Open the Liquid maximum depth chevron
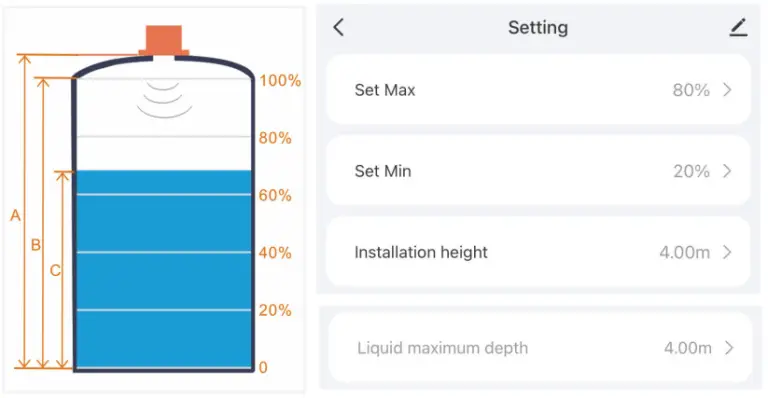 pos(729,348)
